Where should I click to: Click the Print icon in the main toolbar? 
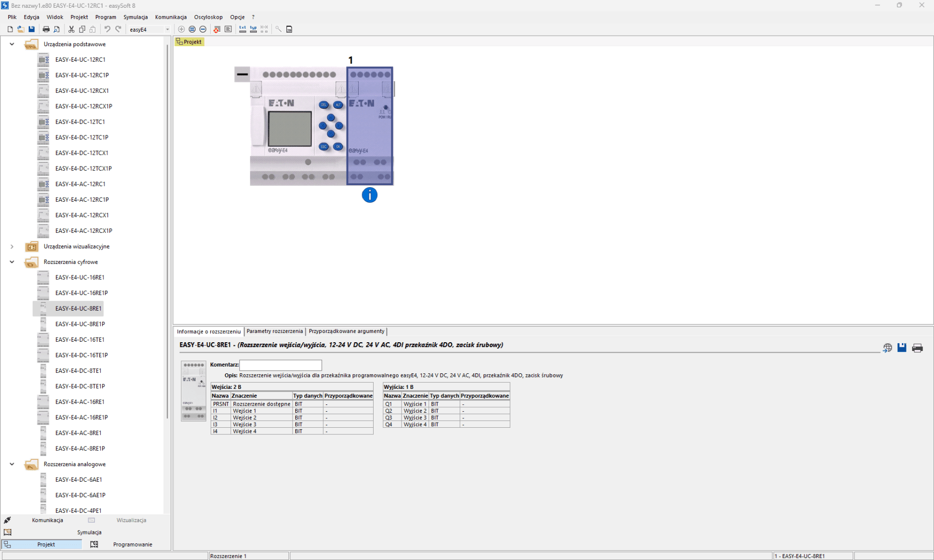[x=46, y=30]
